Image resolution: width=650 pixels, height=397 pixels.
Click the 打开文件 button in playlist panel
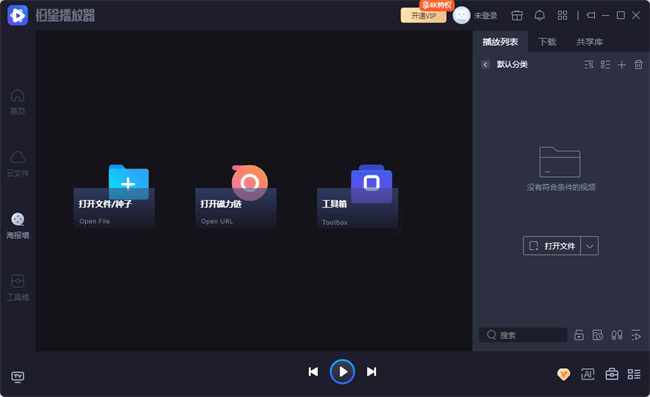pos(552,246)
